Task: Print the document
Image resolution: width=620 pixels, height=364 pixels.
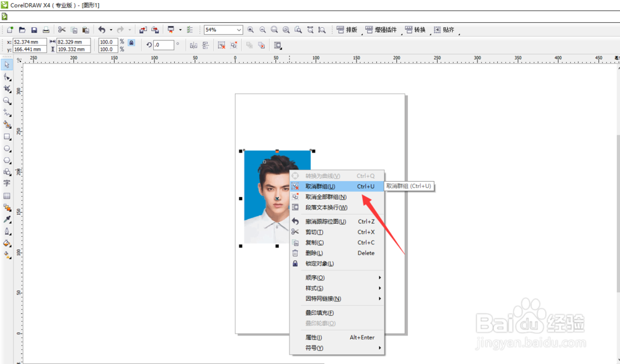Action: (46, 30)
